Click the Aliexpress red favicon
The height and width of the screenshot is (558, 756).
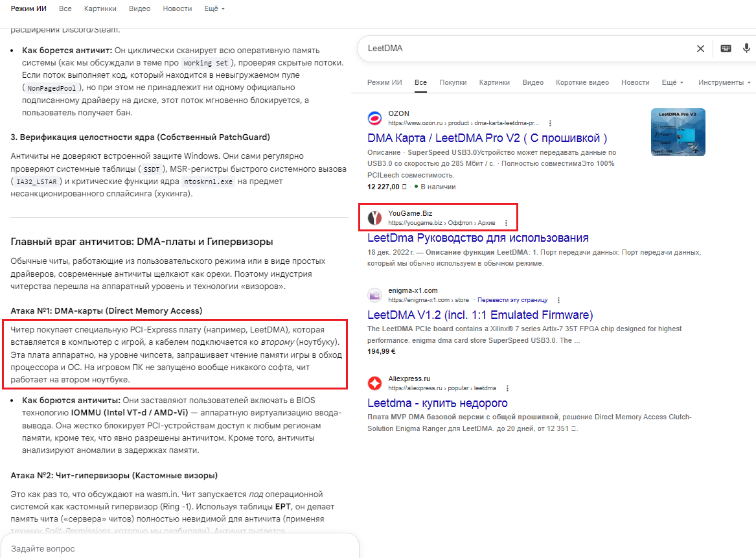374,383
